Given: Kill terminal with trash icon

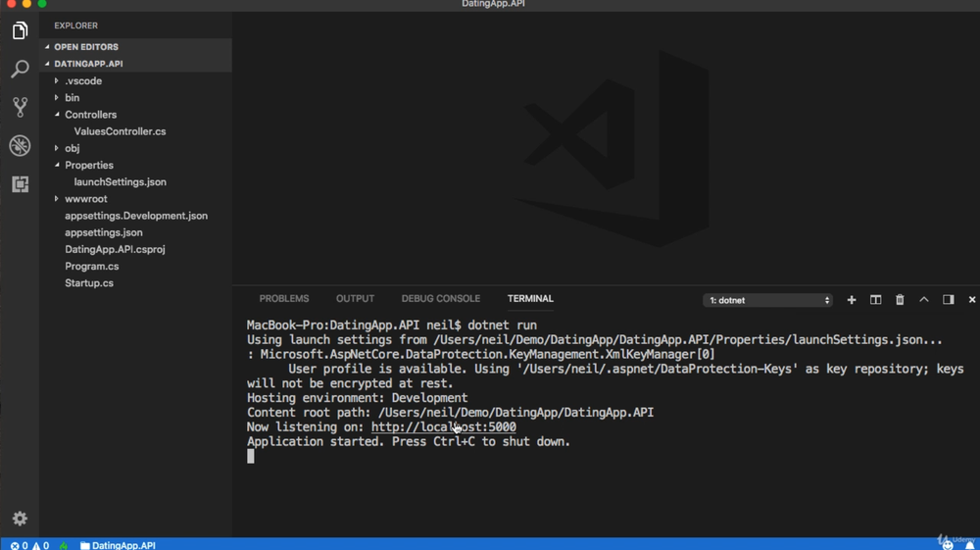Looking at the screenshot, I should point(900,300).
